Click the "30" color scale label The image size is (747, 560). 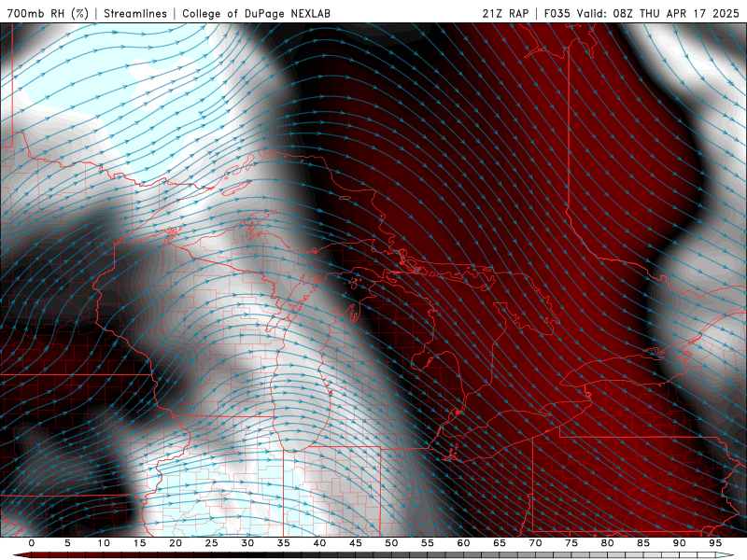point(247,543)
